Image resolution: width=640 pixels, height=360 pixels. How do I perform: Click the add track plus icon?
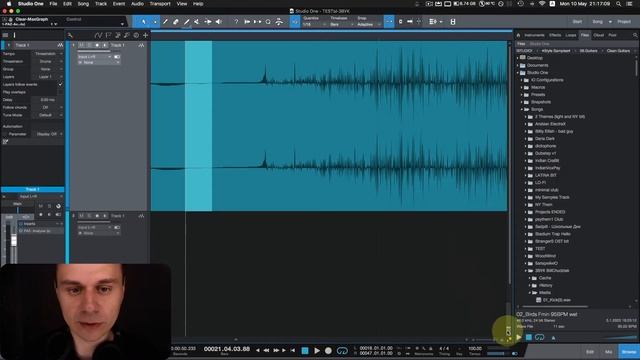[145, 36]
